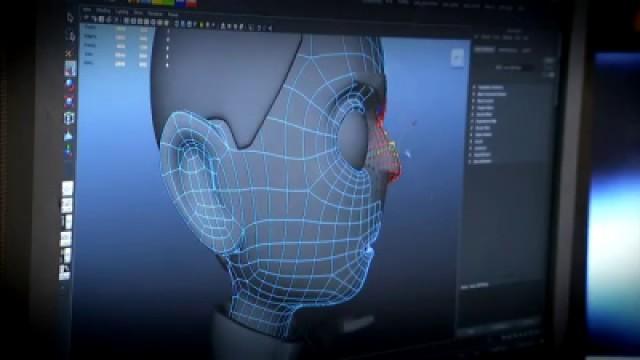Select the arrow Select tool in toolbox
Image resolution: width=640 pixels, height=360 pixels.
tap(70, 18)
